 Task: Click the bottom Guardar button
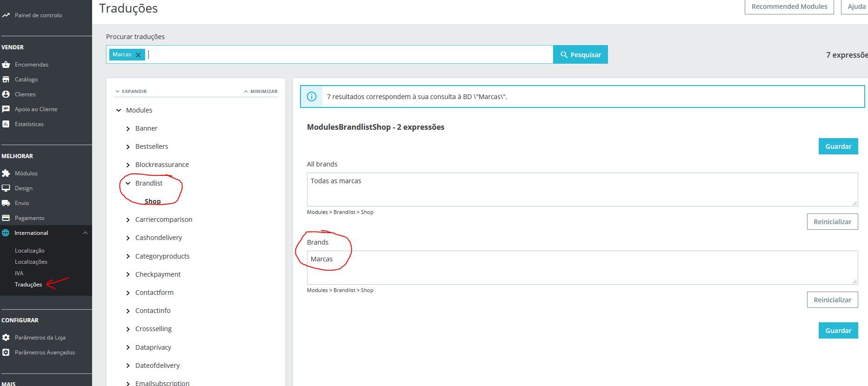click(x=838, y=331)
